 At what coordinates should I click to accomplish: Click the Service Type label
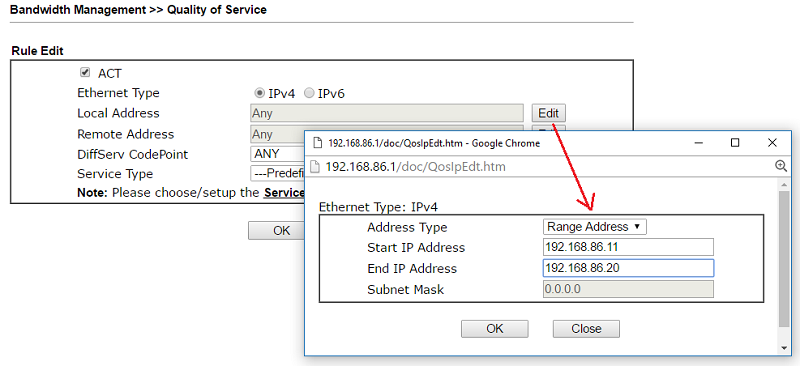point(115,174)
